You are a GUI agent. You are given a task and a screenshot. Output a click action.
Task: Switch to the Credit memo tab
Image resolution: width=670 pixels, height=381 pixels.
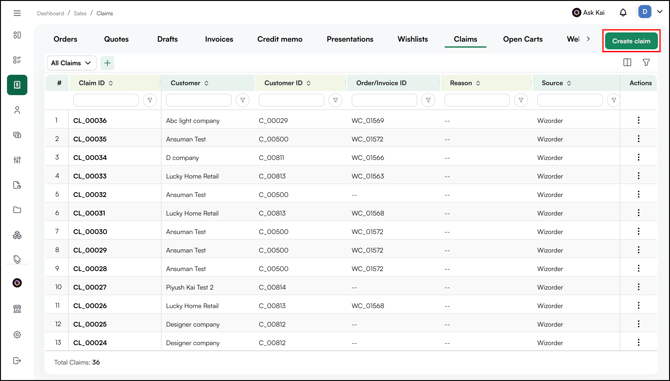click(x=280, y=39)
